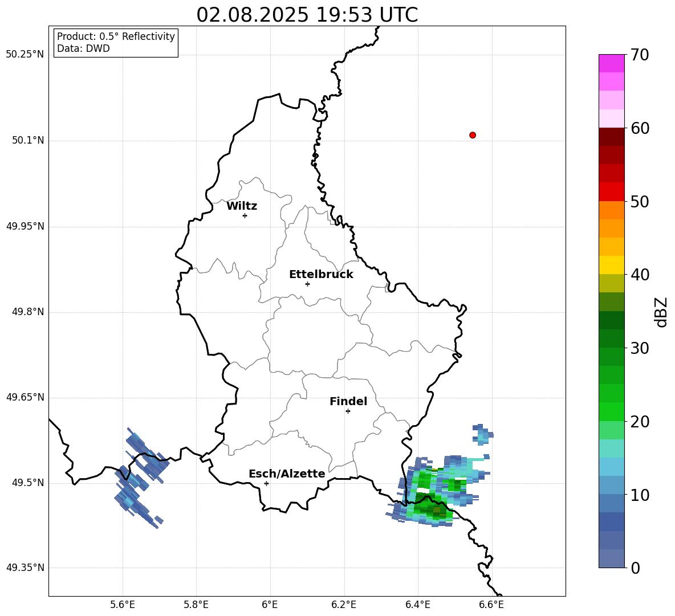Click the dark maroon colorbar segment below 60

tap(611, 137)
